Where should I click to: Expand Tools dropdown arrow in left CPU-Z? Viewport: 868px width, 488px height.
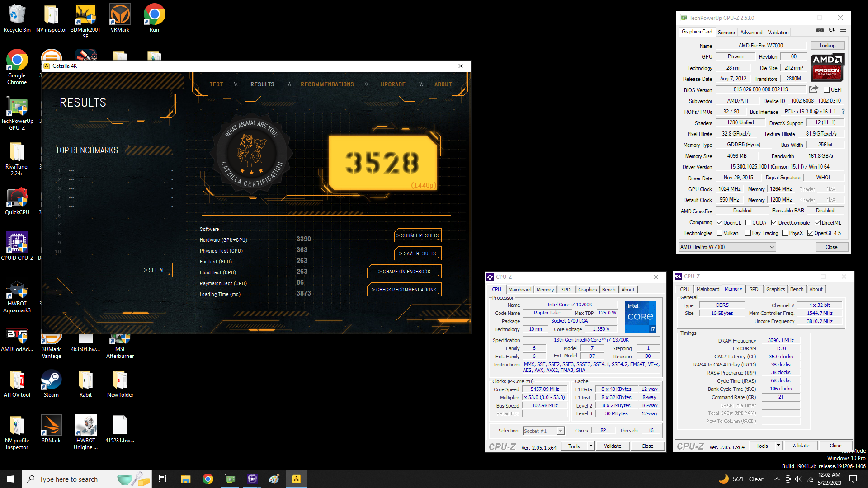[590, 446]
